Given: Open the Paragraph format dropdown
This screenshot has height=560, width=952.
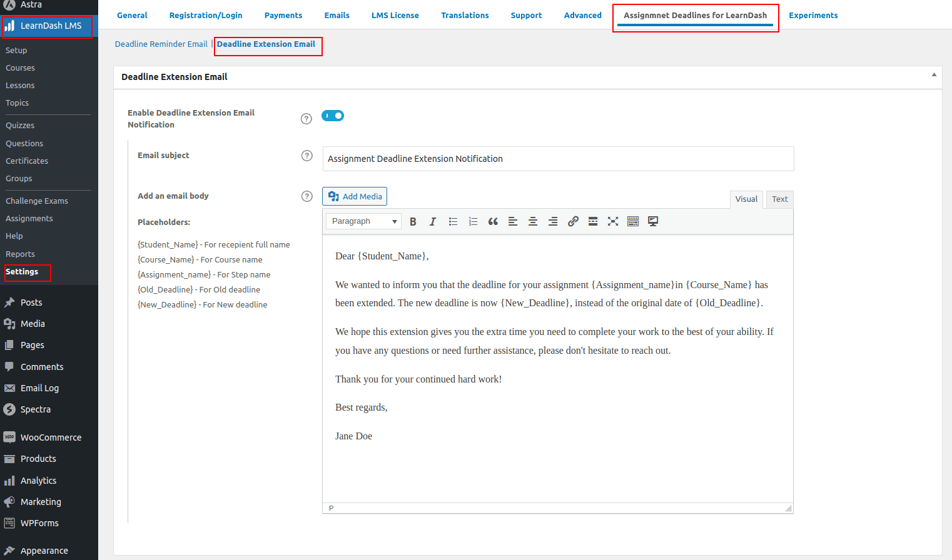Looking at the screenshot, I should pyautogui.click(x=363, y=221).
